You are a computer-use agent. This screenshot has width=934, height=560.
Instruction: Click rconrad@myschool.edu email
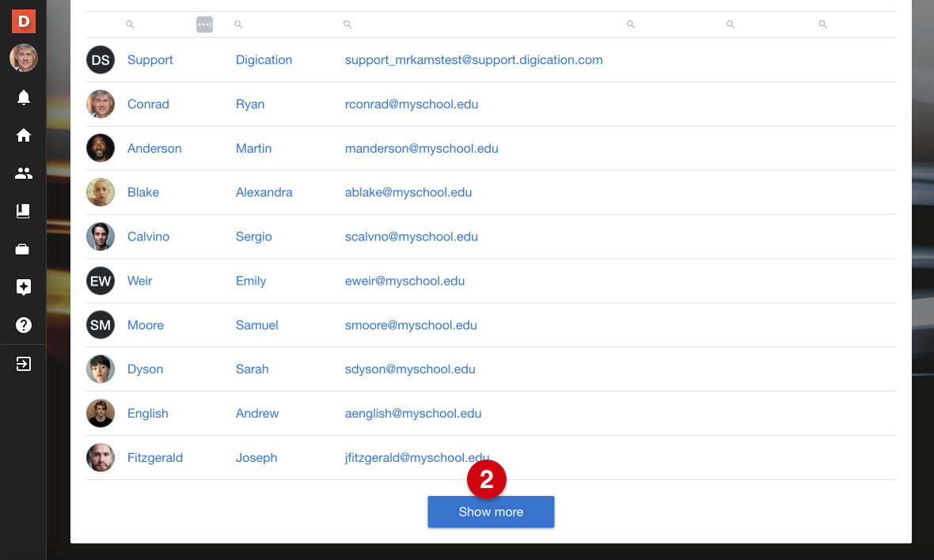point(412,104)
